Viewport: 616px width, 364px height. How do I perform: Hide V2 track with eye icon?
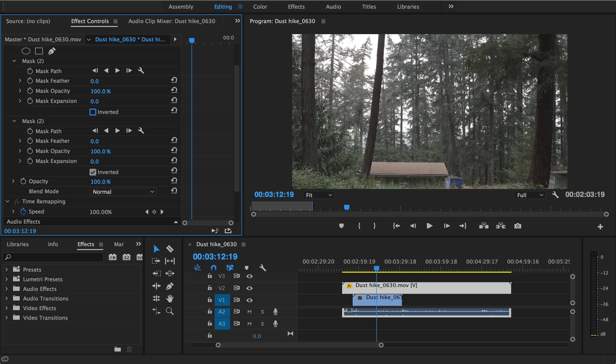coord(249,288)
